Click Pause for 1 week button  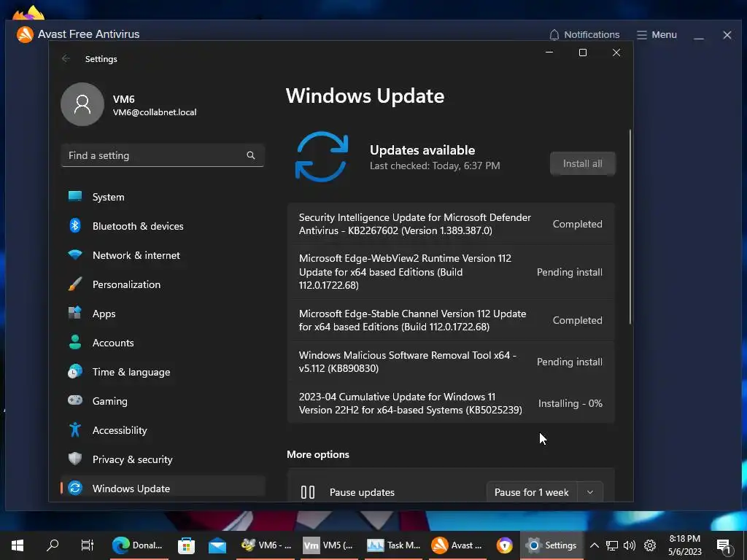pos(532,492)
